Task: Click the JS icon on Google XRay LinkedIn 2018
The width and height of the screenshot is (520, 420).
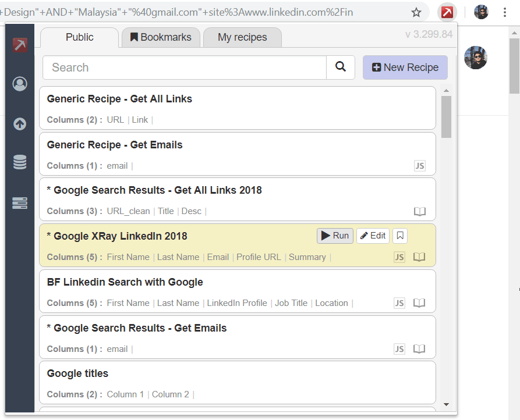Action: coord(399,257)
